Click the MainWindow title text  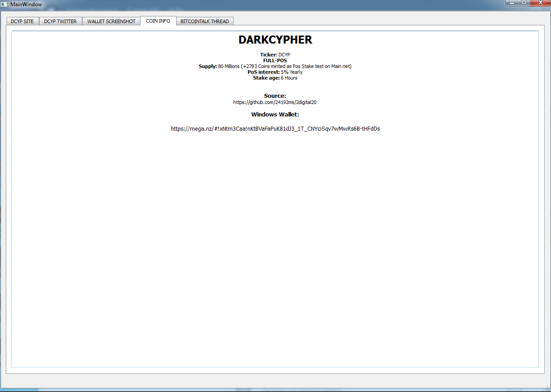[26, 4]
